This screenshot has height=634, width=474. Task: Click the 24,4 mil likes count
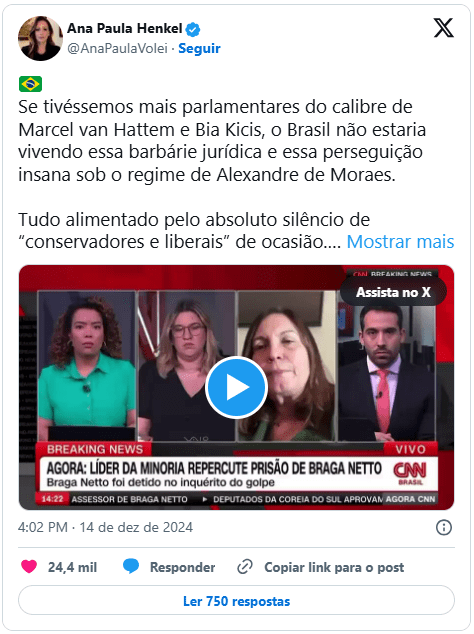click(x=72, y=567)
